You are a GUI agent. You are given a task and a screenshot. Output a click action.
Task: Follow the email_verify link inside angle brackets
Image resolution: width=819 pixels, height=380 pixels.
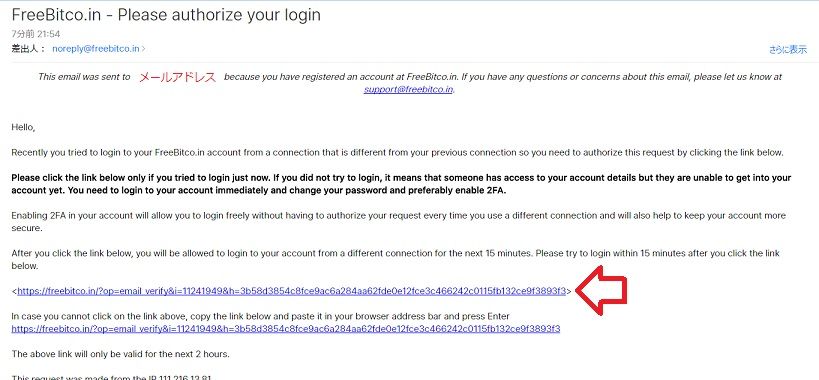tap(291, 291)
